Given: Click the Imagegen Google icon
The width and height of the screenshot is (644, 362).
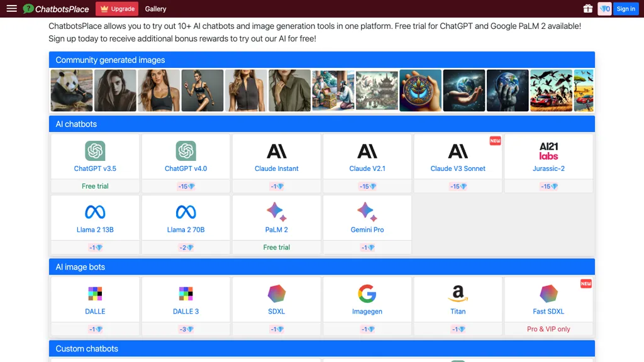Looking at the screenshot, I should click(x=367, y=293).
